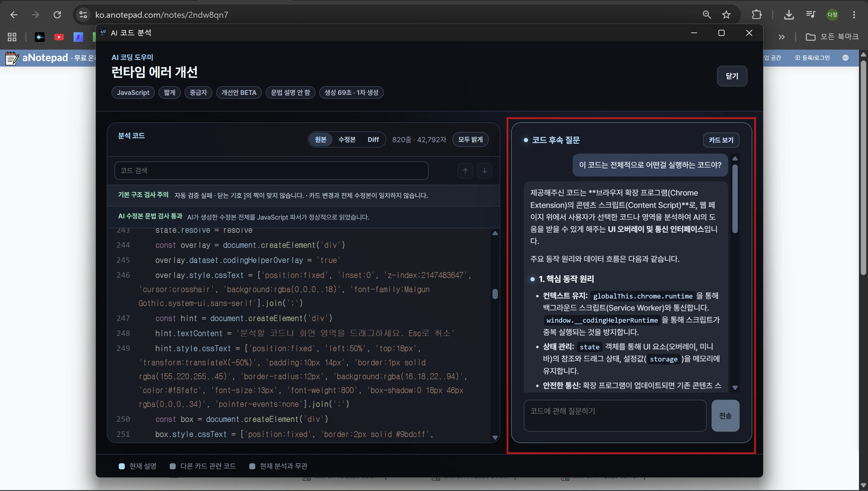Open the browser extensions puzzle icon

pyautogui.click(x=757, y=15)
